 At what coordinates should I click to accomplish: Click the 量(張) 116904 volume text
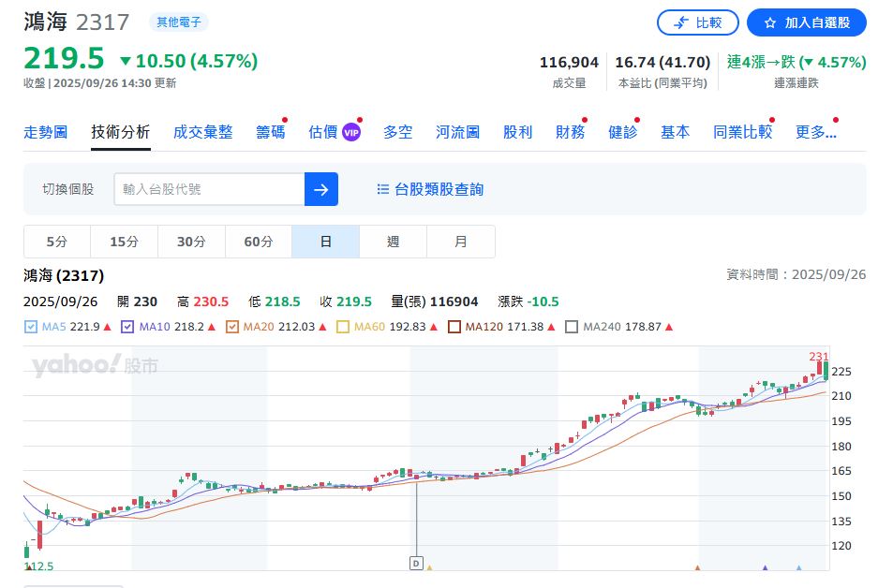[435, 301]
